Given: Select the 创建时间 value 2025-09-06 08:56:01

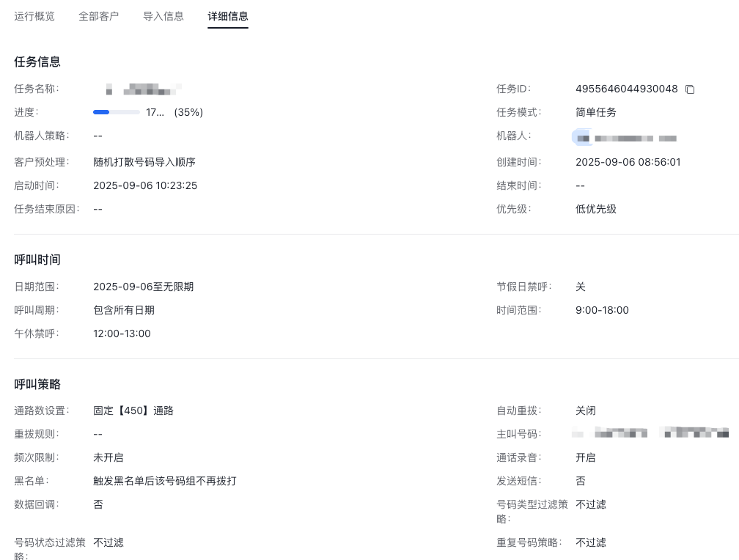Looking at the screenshot, I should coord(628,162).
